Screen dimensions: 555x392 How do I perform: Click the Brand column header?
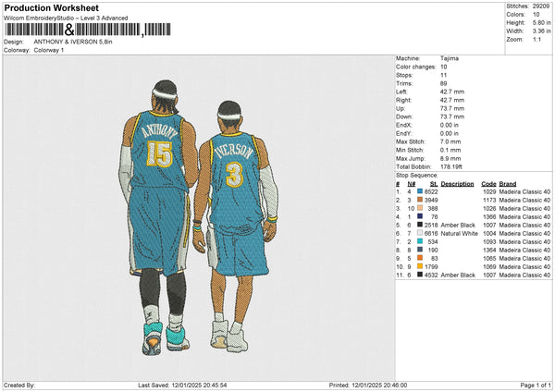point(508,184)
